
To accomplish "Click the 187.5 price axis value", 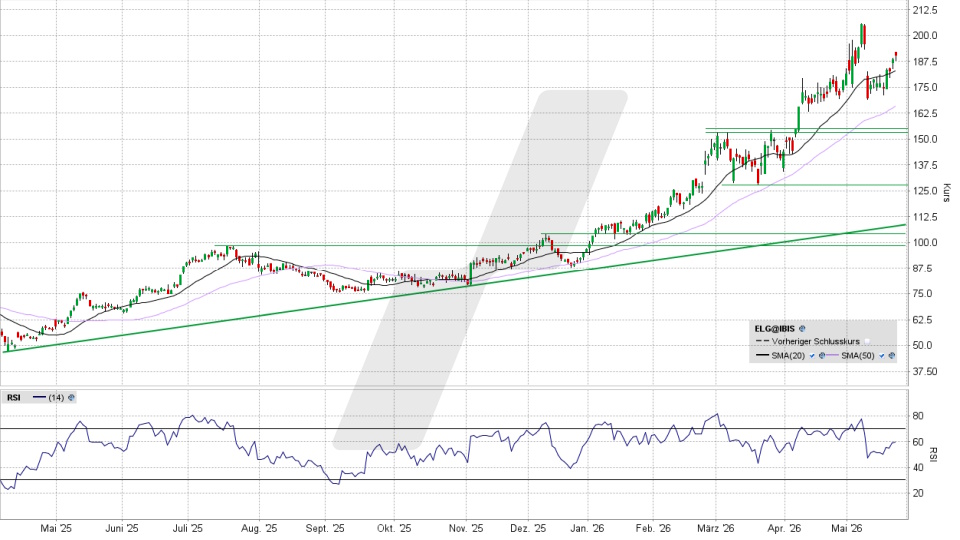I will [x=924, y=62].
